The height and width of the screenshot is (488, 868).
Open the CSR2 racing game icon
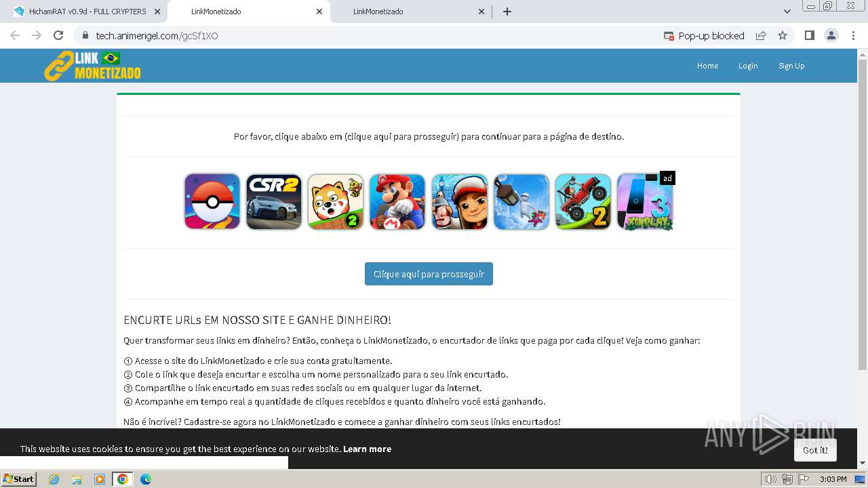coord(274,201)
